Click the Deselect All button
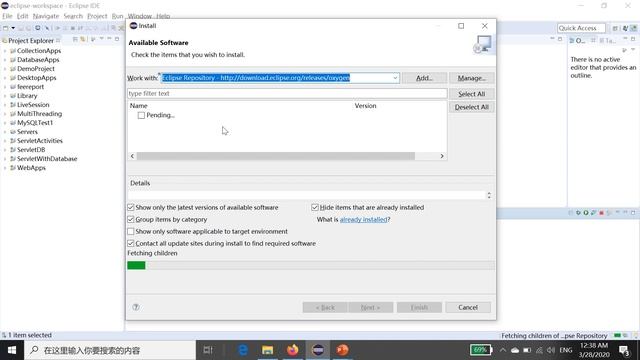This screenshot has height=360, width=640. [x=471, y=107]
